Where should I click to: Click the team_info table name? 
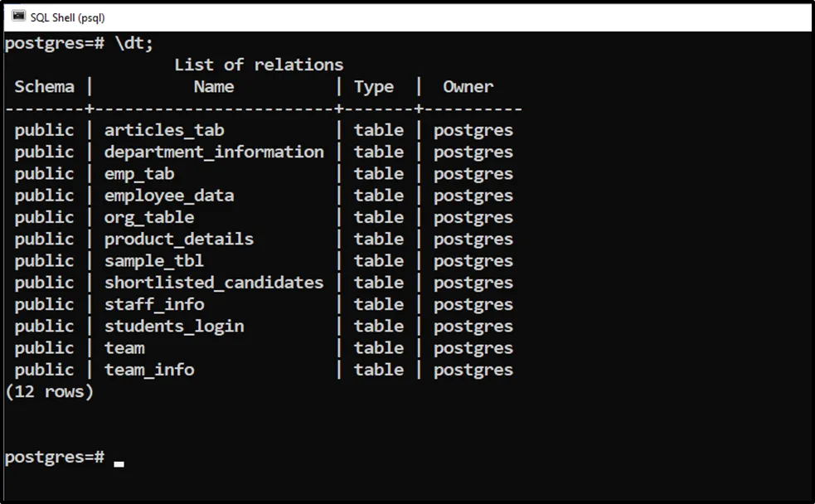149,370
